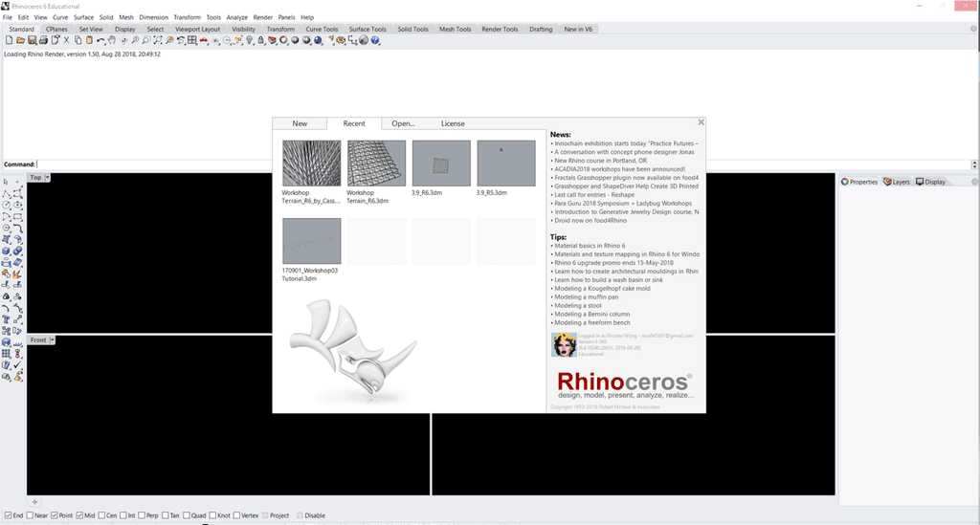Close the splash dialog with the X button
The image size is (980, 525).
point(701,122)
